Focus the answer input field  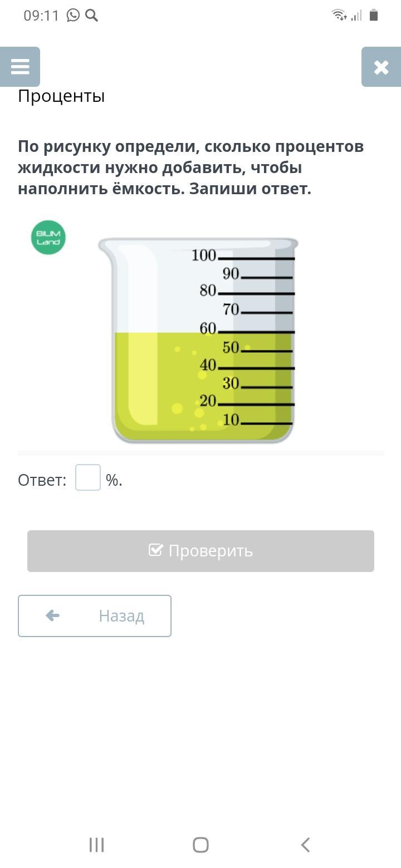(x=88, y=477)
